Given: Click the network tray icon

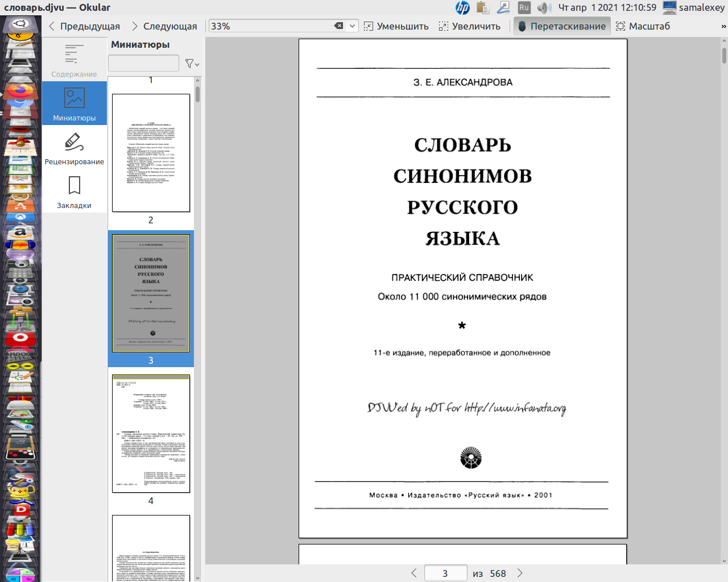Looking at the screenshot, I should coord(503,7).
